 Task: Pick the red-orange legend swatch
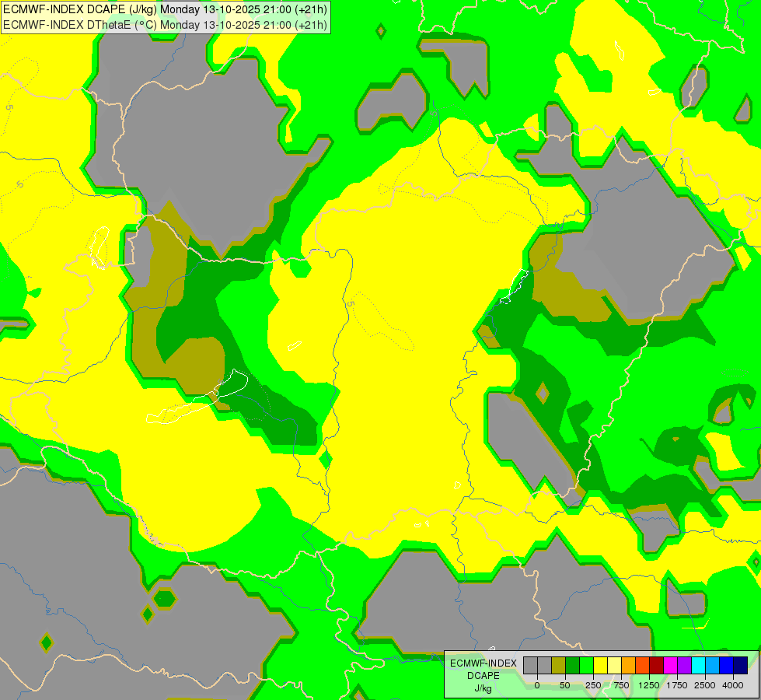643,665
